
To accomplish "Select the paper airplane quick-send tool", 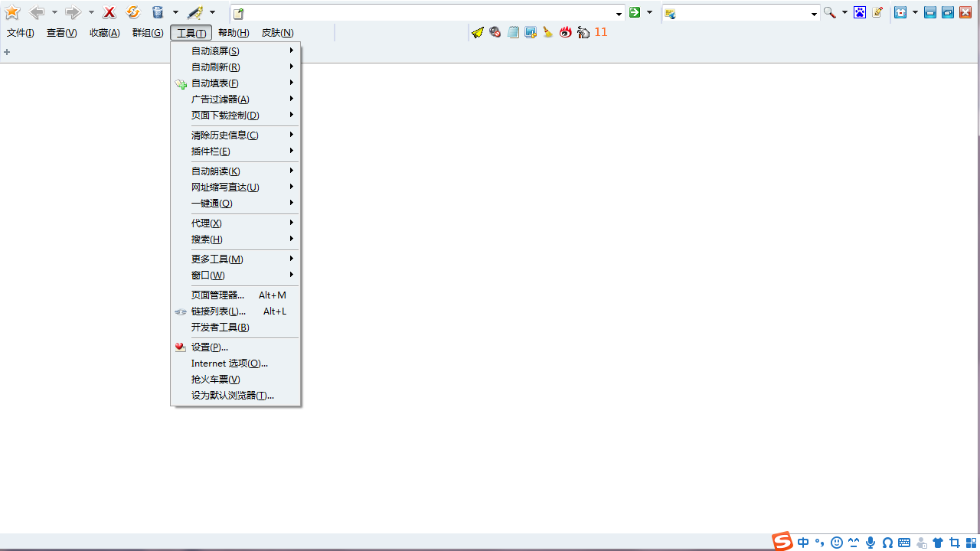I will [x=477, y=32].
